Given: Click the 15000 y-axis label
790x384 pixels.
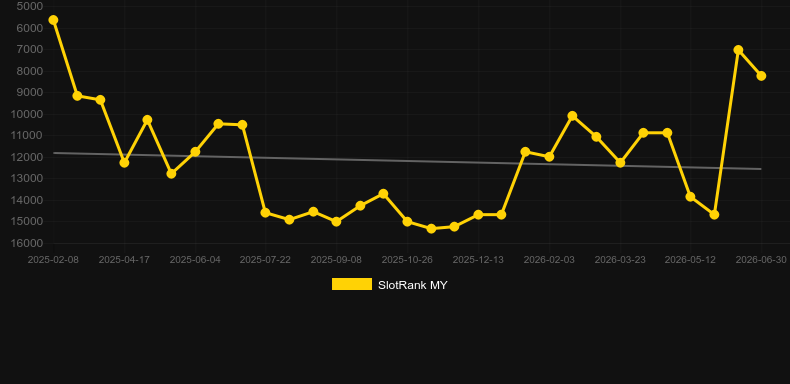Looking at the screenshot, I should (x=27, y=222).
